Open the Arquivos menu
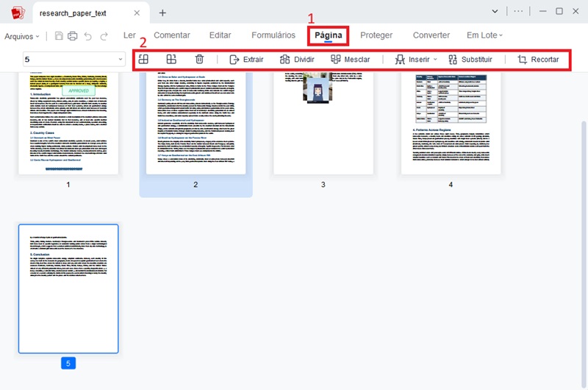 [22, 36]
